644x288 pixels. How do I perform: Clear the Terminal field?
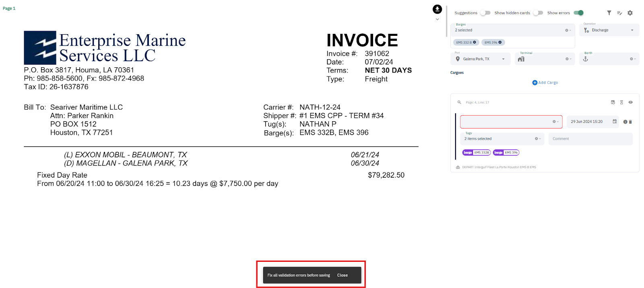tap(566, 59)
